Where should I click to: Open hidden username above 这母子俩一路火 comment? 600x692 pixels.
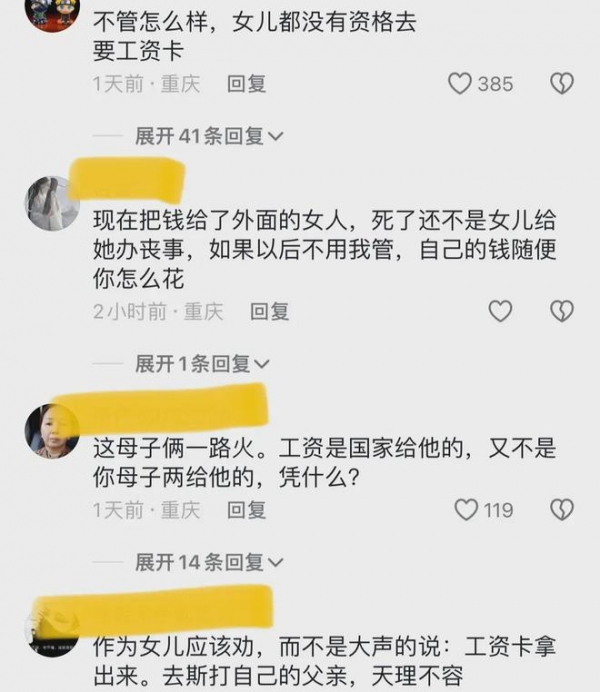pyautogui.click(x=161, y=408)
